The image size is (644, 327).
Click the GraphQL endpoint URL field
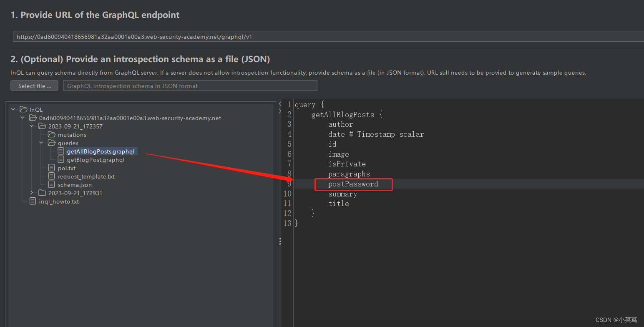328,37
